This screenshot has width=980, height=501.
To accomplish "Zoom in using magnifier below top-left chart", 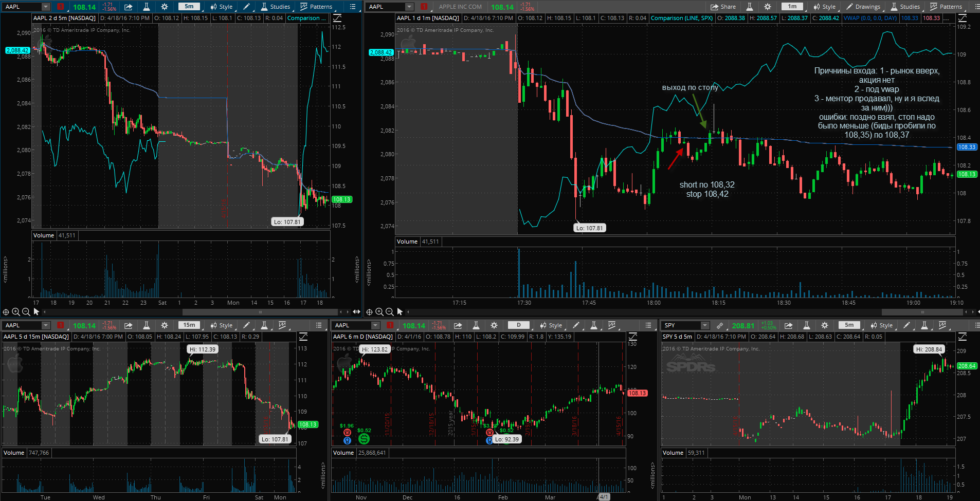I will click(x=16, y=312).
